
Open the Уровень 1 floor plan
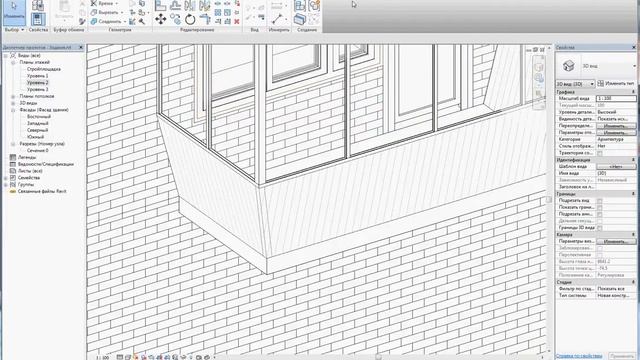click(38, 76)
